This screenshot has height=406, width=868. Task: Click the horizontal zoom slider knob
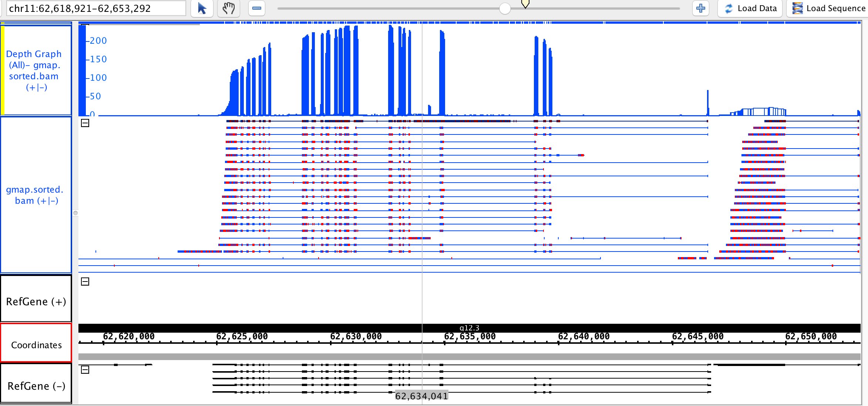[505, 8]
